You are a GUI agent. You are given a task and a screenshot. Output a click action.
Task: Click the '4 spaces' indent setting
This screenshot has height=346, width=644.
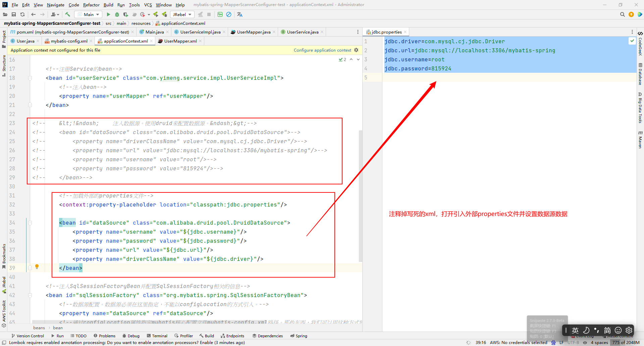pos(599,342)
